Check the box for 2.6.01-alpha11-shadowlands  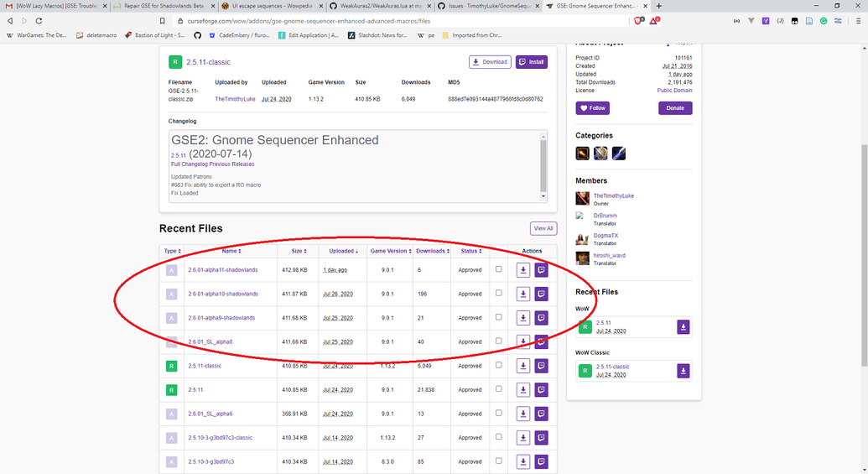499,269
